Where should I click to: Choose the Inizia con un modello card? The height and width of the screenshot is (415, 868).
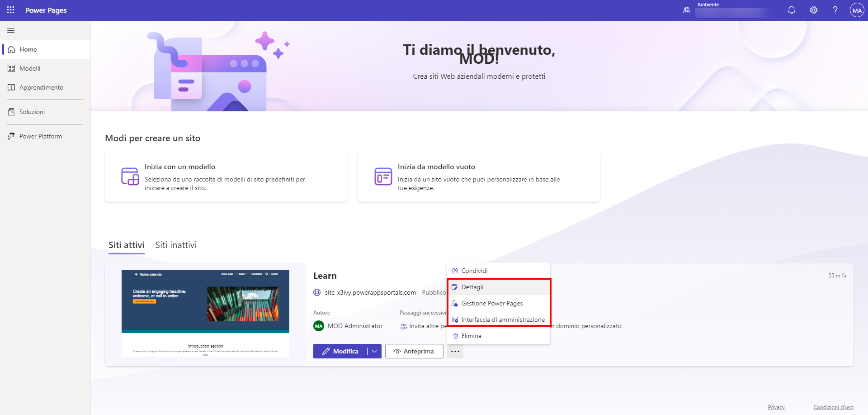coord(226,177)
